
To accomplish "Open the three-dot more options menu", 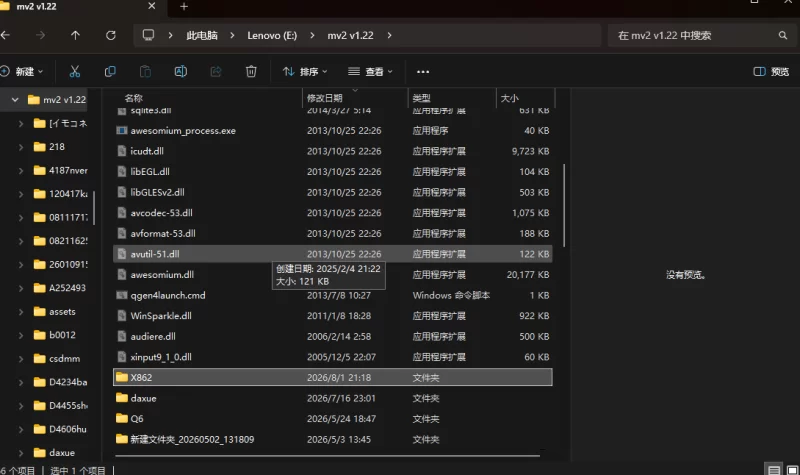I will (x=423, y=72).
